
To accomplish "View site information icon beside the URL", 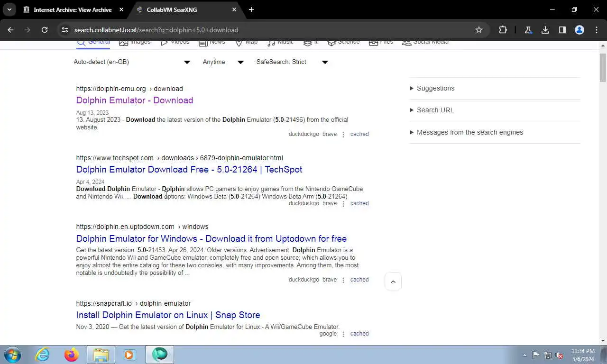I will click(65, 30).
